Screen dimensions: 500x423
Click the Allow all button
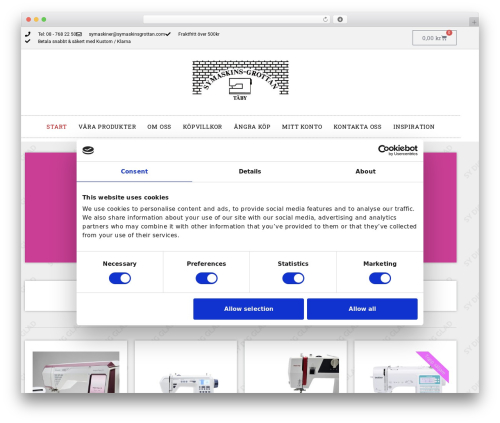pyautogui.click(x=362, y=309)
